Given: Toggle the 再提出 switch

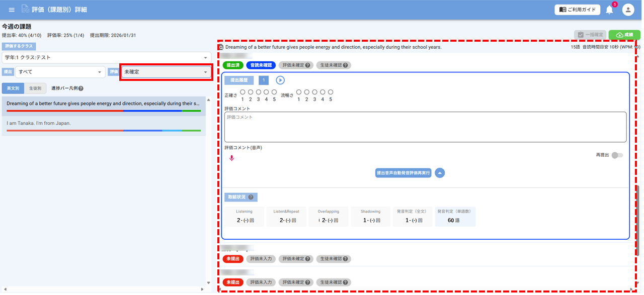Looking at the screenshot, I should pos(617,155).
